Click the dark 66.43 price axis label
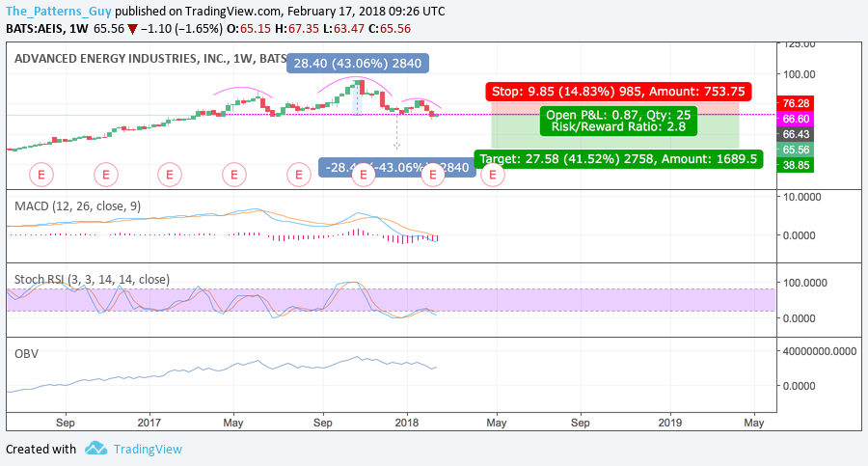Image resolution: width=868 pixels, height=466 pixels. point(796,134)
